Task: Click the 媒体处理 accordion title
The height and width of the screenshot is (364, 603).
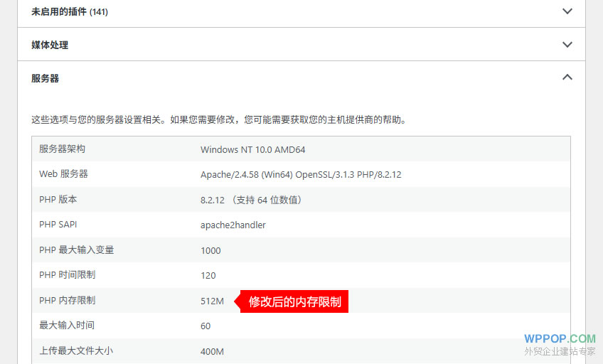Action: (x=50, y=45)
